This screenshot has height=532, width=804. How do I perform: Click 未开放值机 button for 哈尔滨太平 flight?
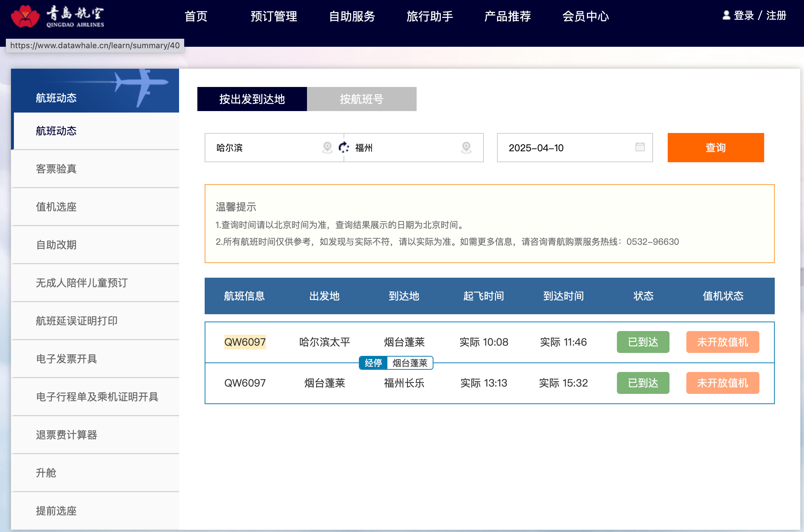point(723,342)
